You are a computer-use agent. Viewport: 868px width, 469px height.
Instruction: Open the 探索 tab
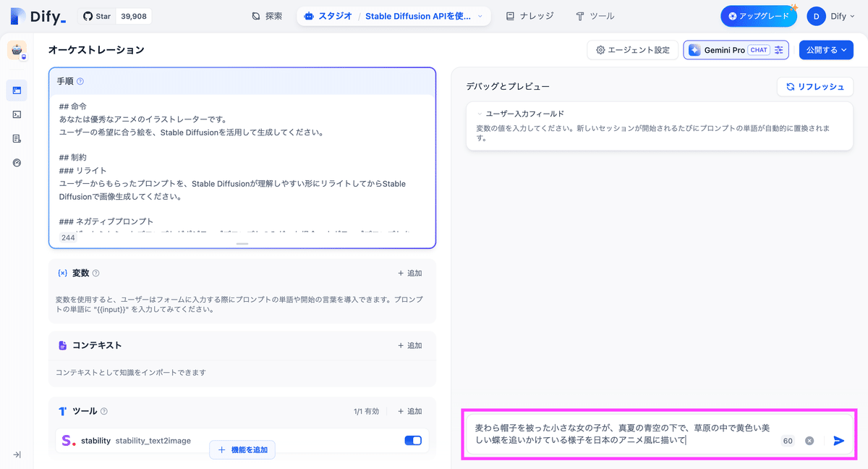click(x=267, y=16)
